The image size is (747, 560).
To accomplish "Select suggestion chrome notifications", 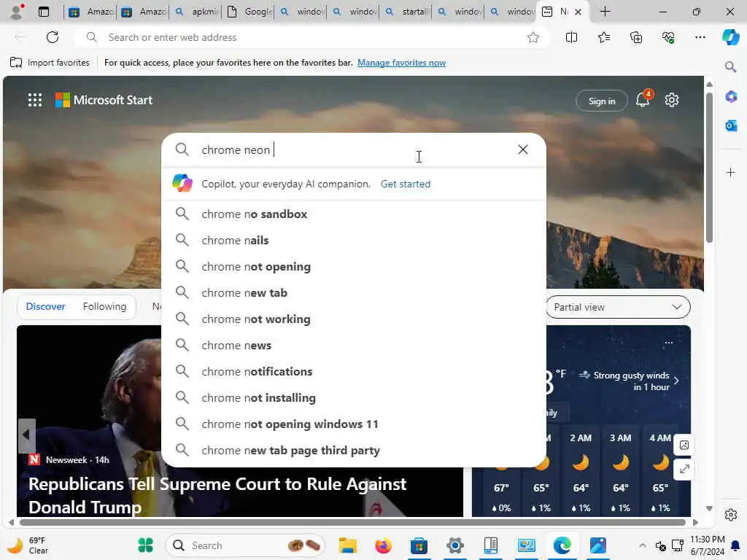I will pyautogui.click(x=354, y=371).
